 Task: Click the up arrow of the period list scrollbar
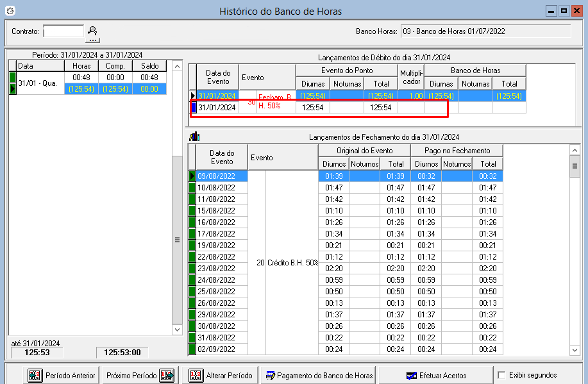178,67
